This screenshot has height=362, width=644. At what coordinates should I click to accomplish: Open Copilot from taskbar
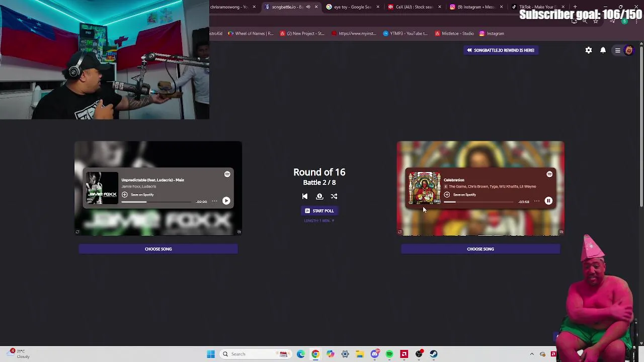coord(330,354)
